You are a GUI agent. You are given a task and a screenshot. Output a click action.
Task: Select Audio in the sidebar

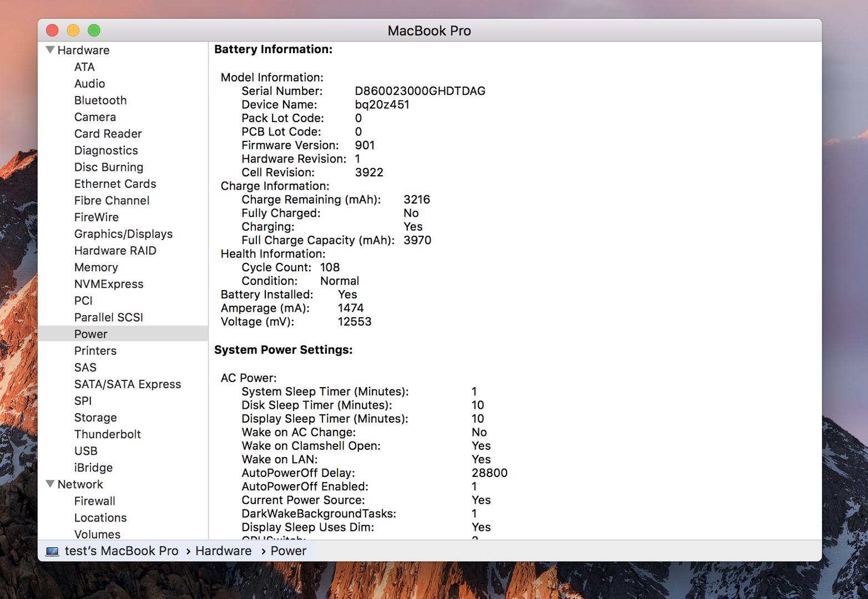89,84
